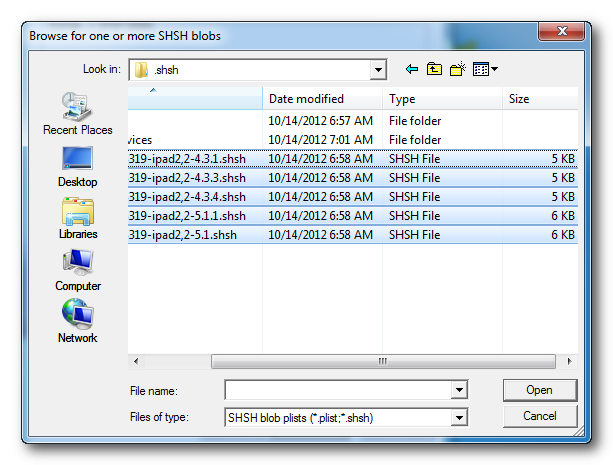Click the Back navigation arrow icon
Viewport: 613px width, 465px height.
pos(411,69)
